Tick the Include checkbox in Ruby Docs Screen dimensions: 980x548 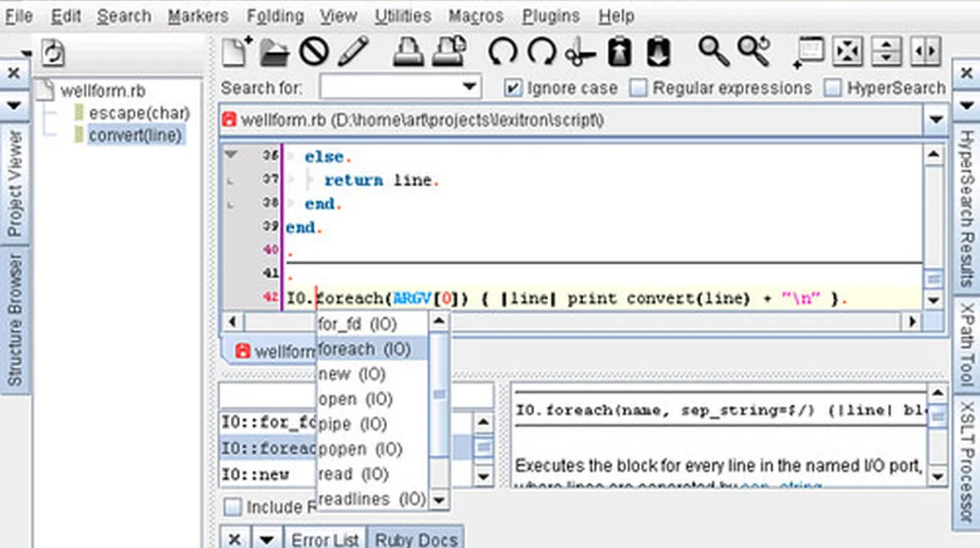[233, 506]
